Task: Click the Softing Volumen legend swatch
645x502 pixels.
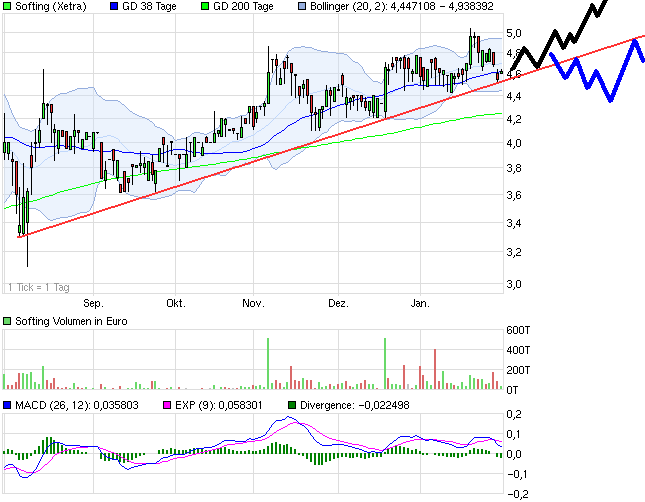Action: click(x=7, y=321)
